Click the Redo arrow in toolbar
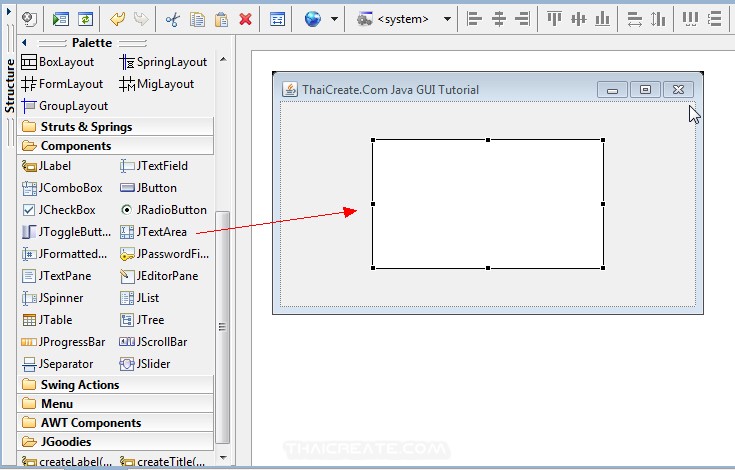735x470 pixels. click(141, 19)
